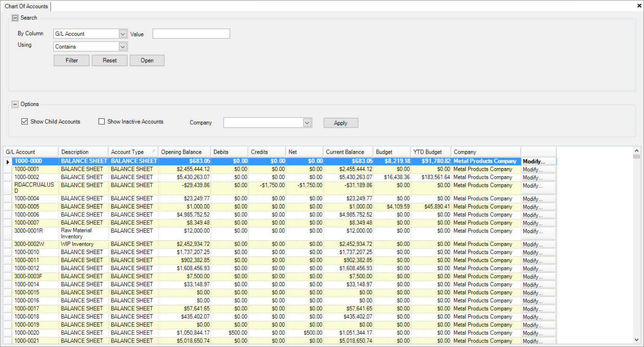
Task: Select the Chart Of Accounts tab
Action: (x=26, y=6)
